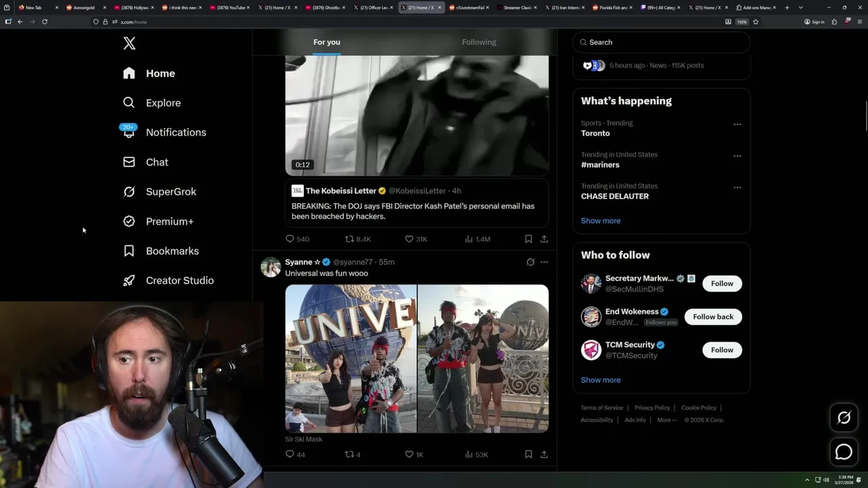View analytics of Syanne's 53K views post
Screen dimensions: 868x488
[x=476, y=455]
